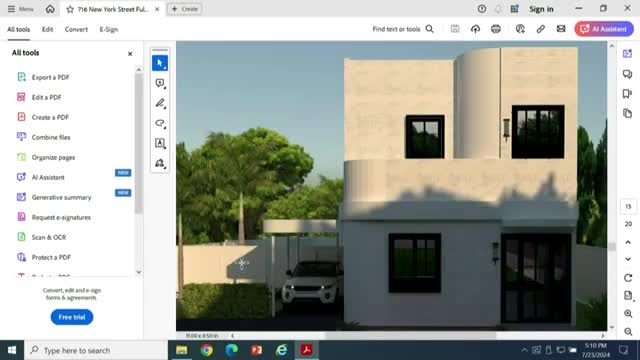Image resolution: width=640 pixels, height=360 pixels.
Task: Open the notifications bell
Action: pyautogui.click(x=498, y=9)
